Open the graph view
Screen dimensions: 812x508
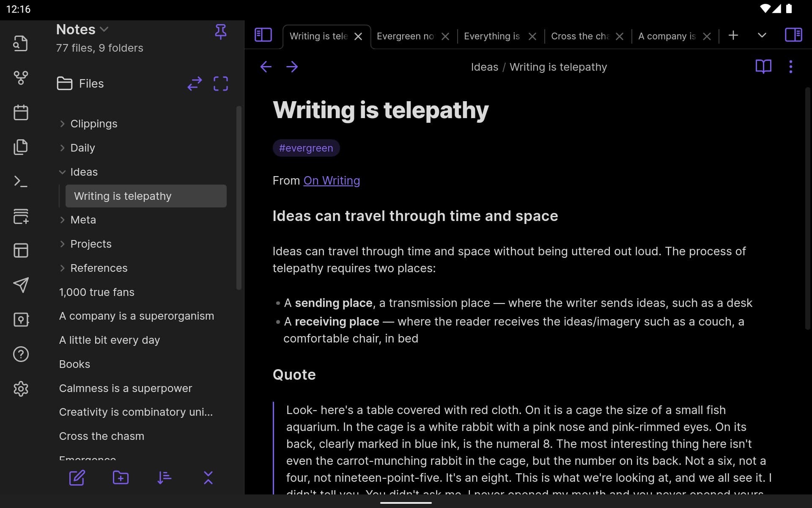(x=21, y=78)
